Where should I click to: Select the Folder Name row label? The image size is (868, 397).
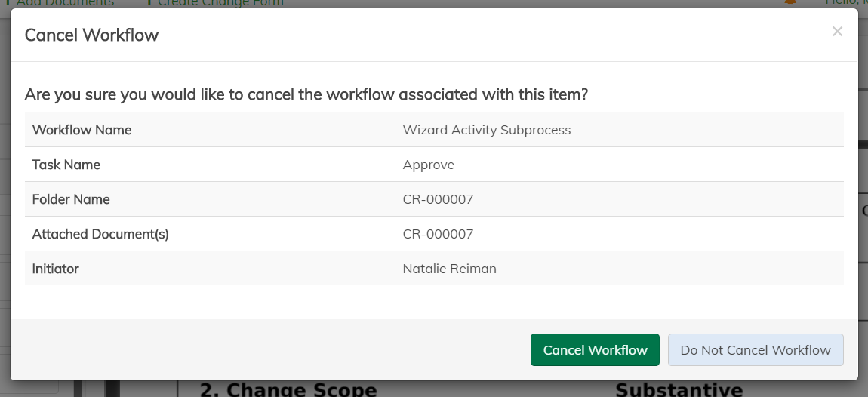[71, 199]
